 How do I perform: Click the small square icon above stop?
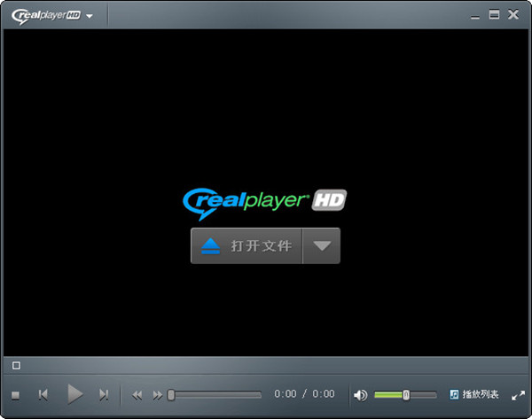pos(16,366)
